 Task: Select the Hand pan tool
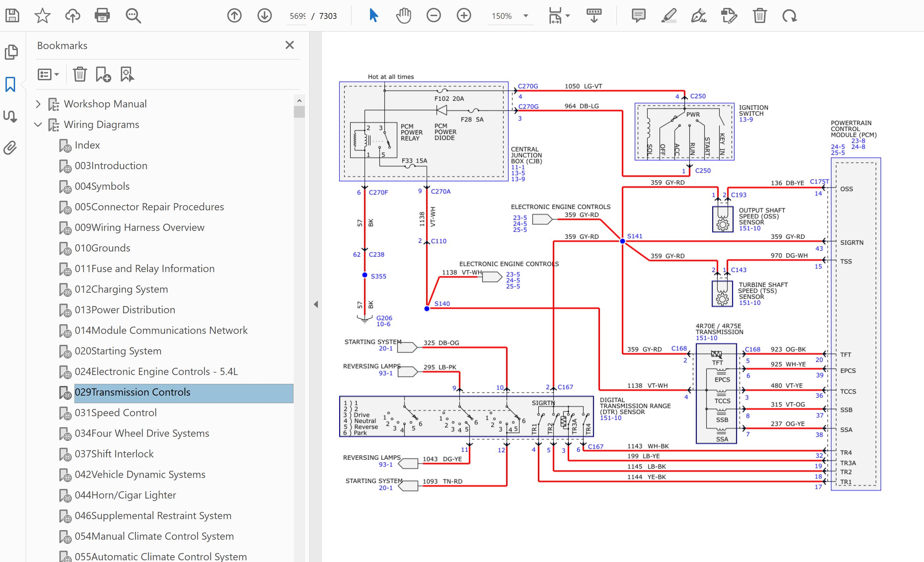coord(404,16)
